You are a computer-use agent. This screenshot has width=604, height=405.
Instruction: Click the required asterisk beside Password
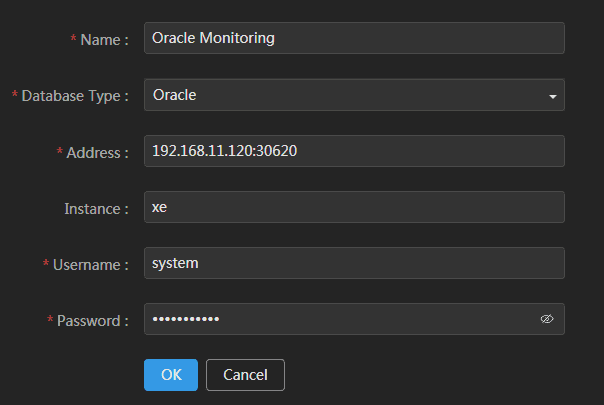pyautogui.click(x=49, y=320)
